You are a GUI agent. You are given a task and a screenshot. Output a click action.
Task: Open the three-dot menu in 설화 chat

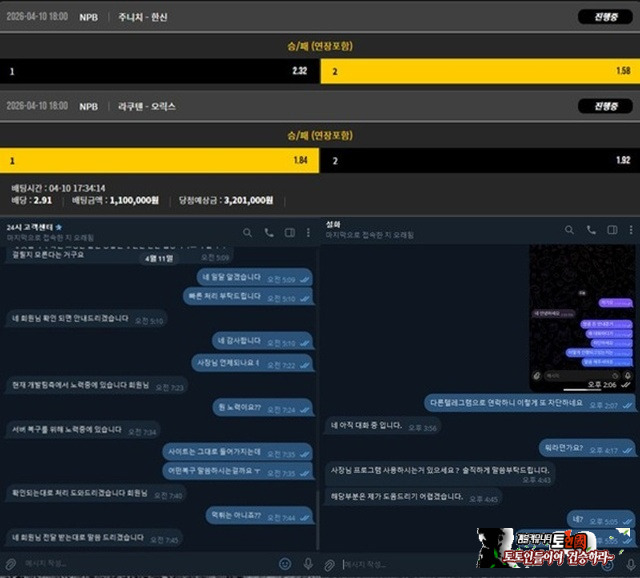coord(631,230)
